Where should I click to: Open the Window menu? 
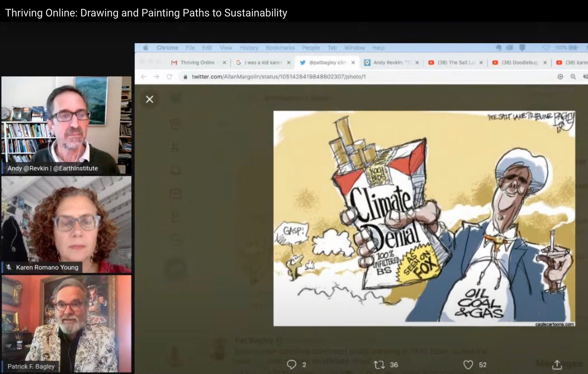pos(355,48)
